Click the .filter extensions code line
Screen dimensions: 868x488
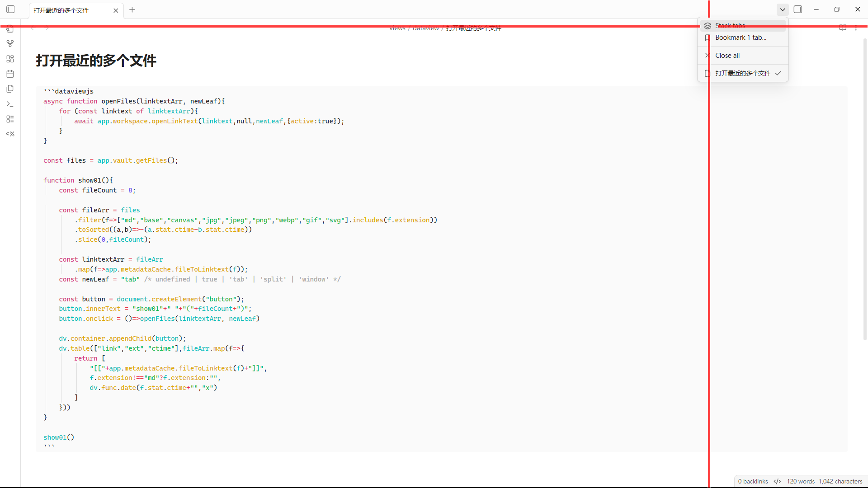click(x=256, y=220)
